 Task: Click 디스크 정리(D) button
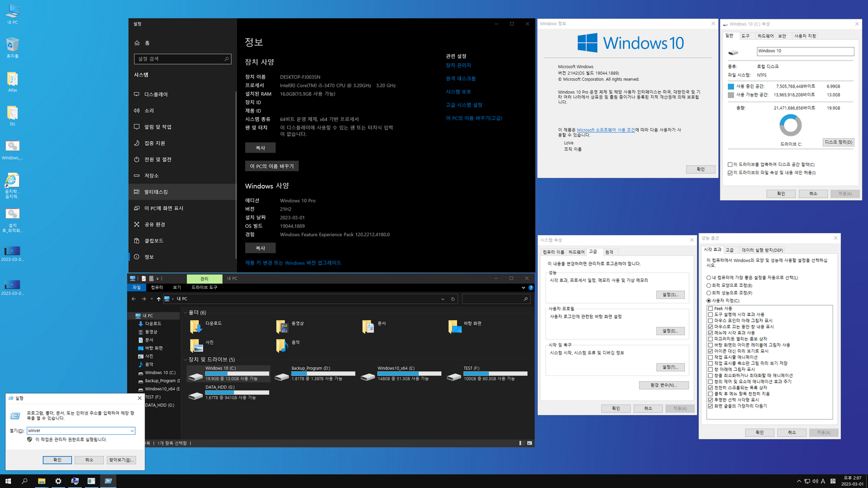[x=838, y=142]
